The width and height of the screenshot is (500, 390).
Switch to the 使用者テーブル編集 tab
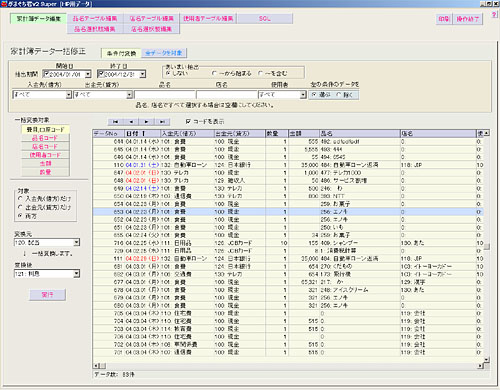coord(208,19)
